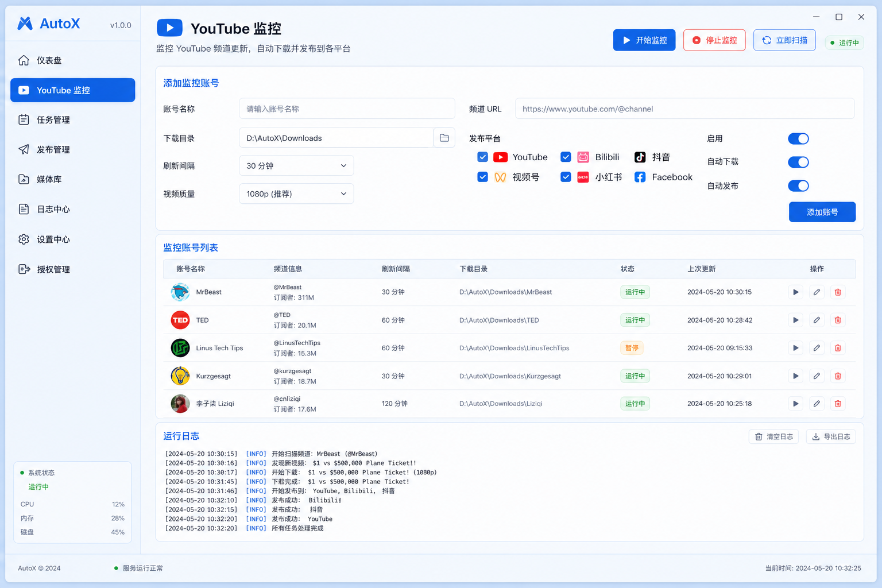The image size is (882, 588).
Task: Disable the 自动发布 switch
Action: tap(798, 185)
